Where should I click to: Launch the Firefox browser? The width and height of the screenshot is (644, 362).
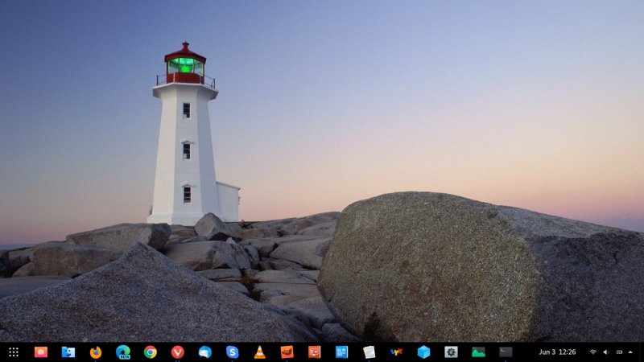tap(96, 352)
